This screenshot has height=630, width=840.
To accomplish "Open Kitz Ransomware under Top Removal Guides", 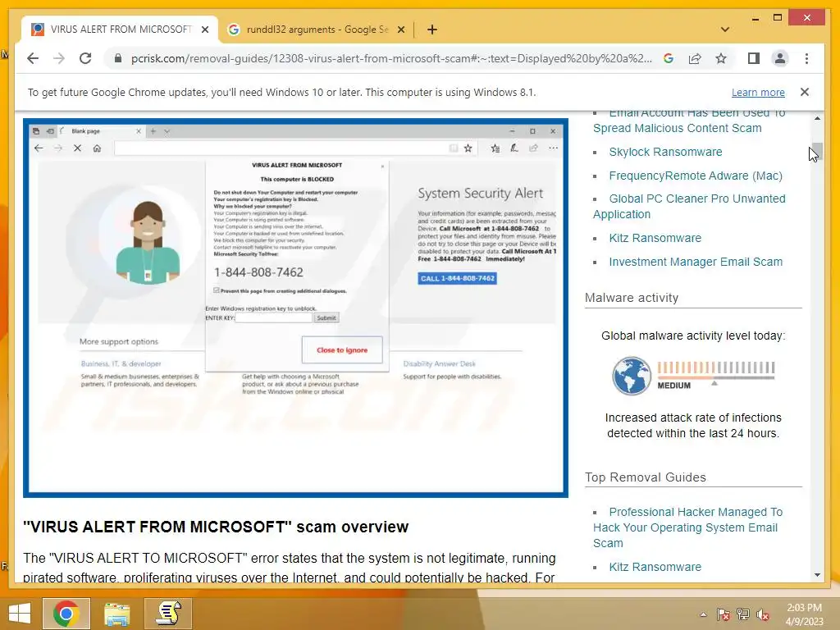I will pyautogui.click(x=655, y=567).
